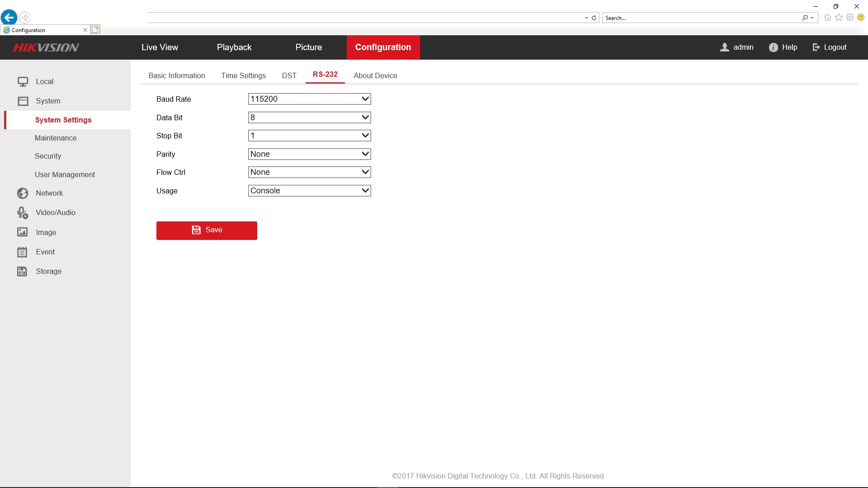This screenshot has height=488, width=868.
Task: Click the Event calendar icon
Action: (22, 252)
